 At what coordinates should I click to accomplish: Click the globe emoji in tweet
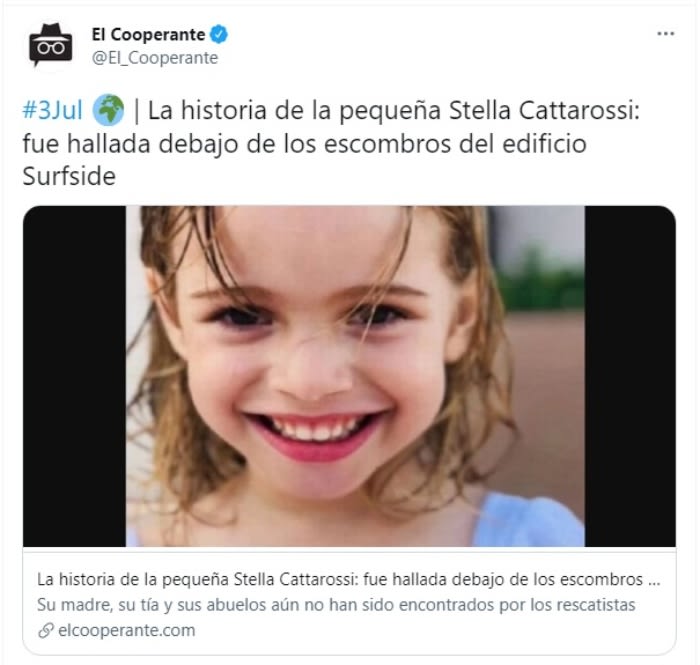108,110
